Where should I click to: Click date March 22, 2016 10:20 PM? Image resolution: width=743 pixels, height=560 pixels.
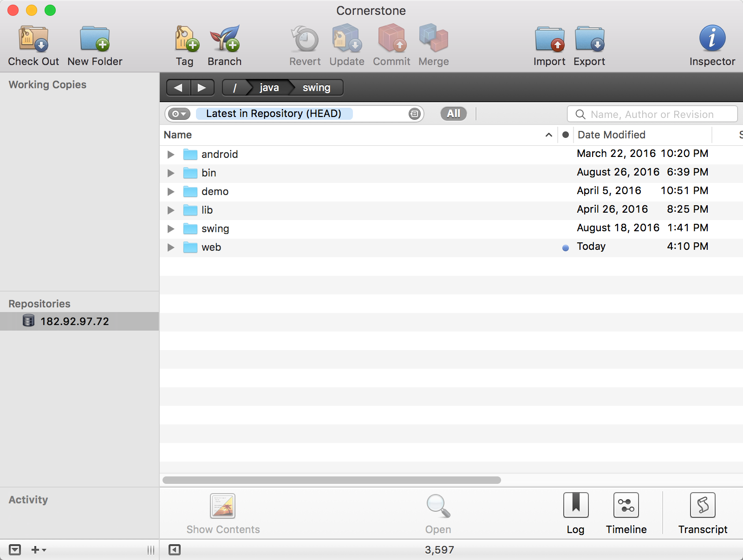pos(642,153)
